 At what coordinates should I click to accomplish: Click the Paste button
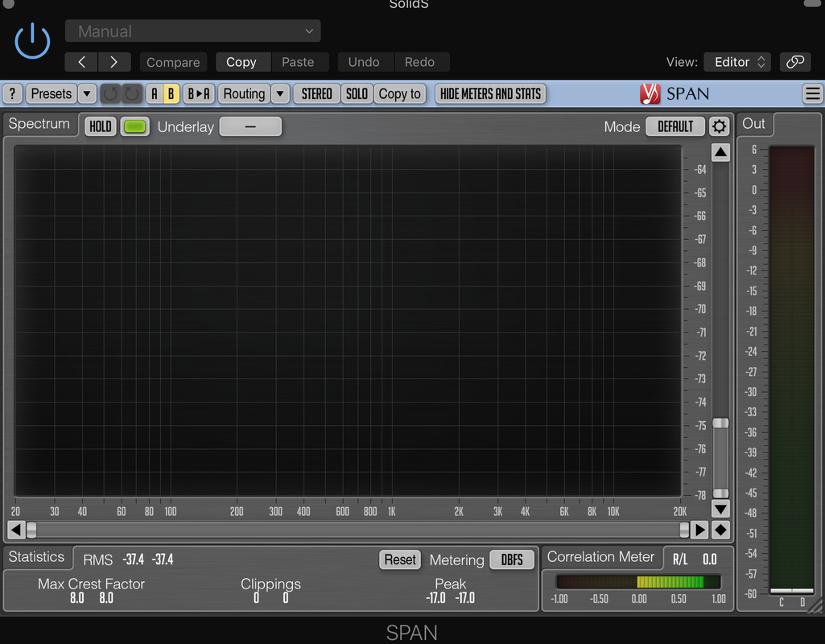coord(299,62)
